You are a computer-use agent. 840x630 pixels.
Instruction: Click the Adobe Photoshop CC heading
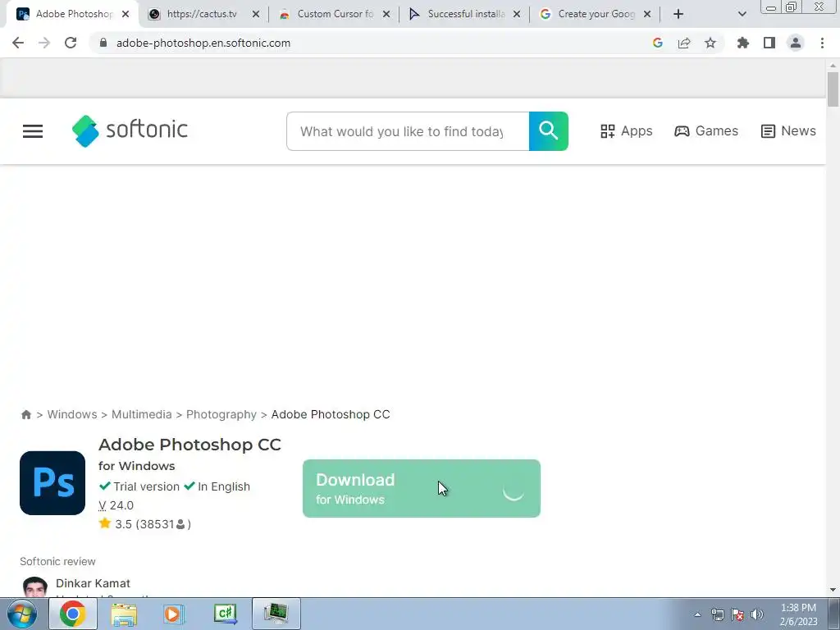(x=189, y=445)
